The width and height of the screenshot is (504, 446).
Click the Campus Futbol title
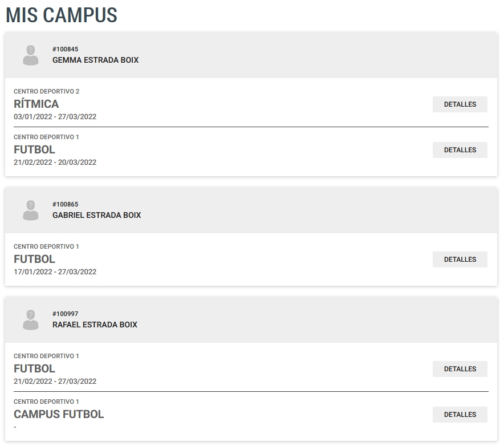(x=59, y=414)
